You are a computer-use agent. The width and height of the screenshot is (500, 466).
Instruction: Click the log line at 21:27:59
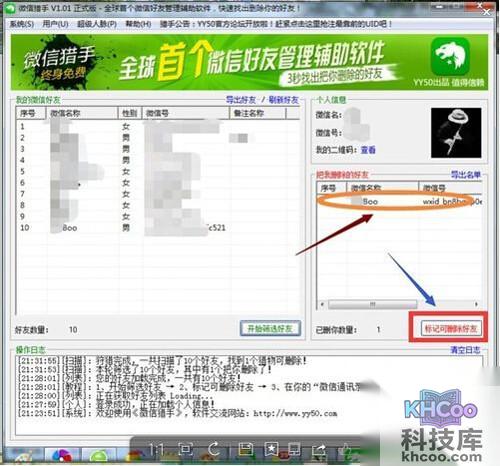tap(116, 404)
